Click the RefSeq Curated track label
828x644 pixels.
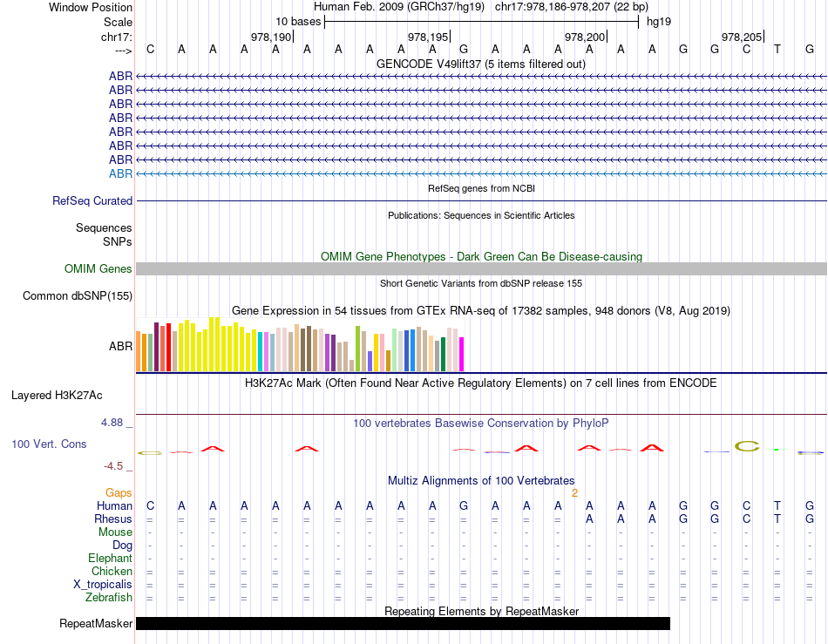click(92, 201)
